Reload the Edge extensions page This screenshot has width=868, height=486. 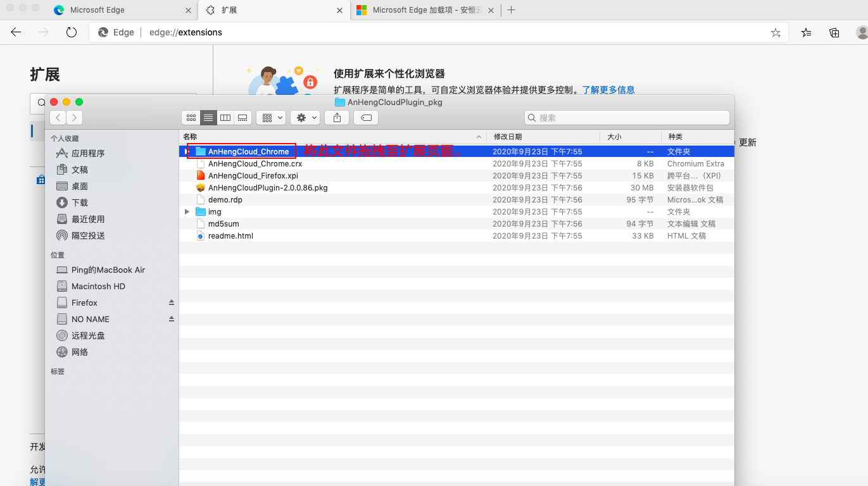pyautogui.click(x=72, y=32)
